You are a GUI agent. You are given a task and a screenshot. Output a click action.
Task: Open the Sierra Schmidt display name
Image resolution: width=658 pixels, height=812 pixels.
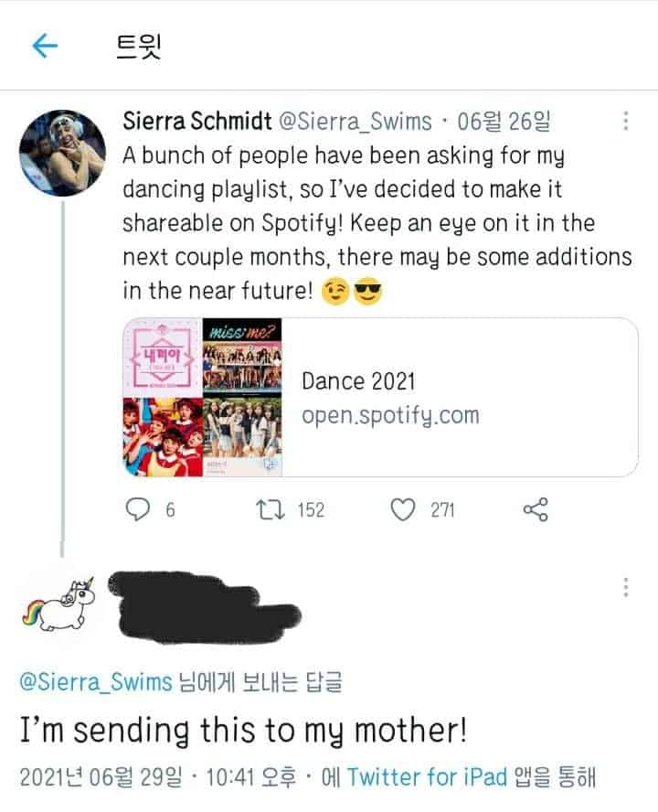(196, 122)
